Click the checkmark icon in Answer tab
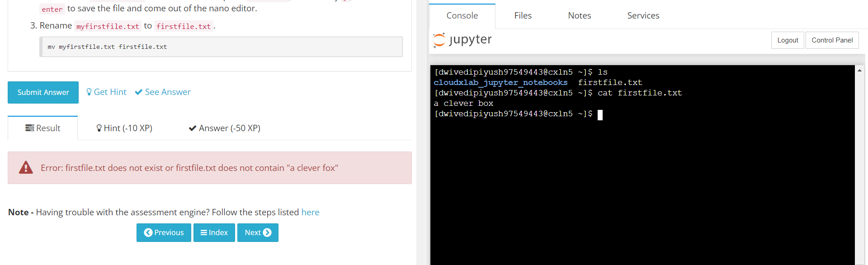This screenshot has height=265, width=868. pos(193,128)
